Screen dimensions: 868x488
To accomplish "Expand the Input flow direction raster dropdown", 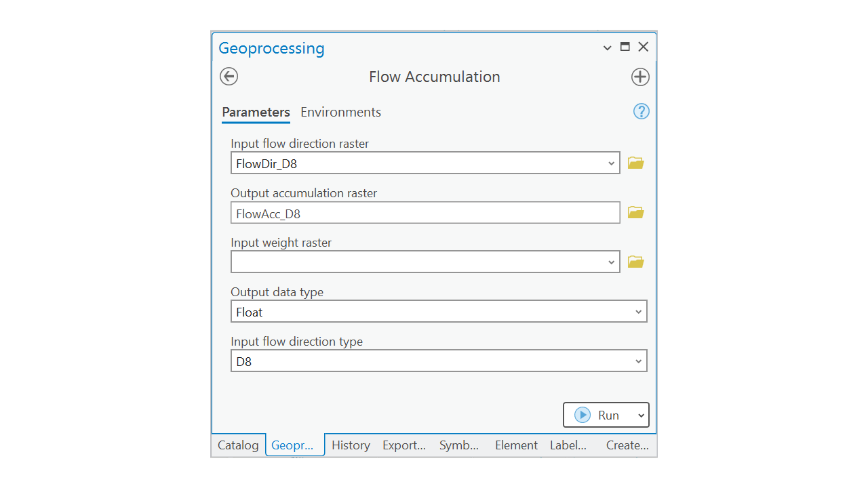I will point(611,163).
